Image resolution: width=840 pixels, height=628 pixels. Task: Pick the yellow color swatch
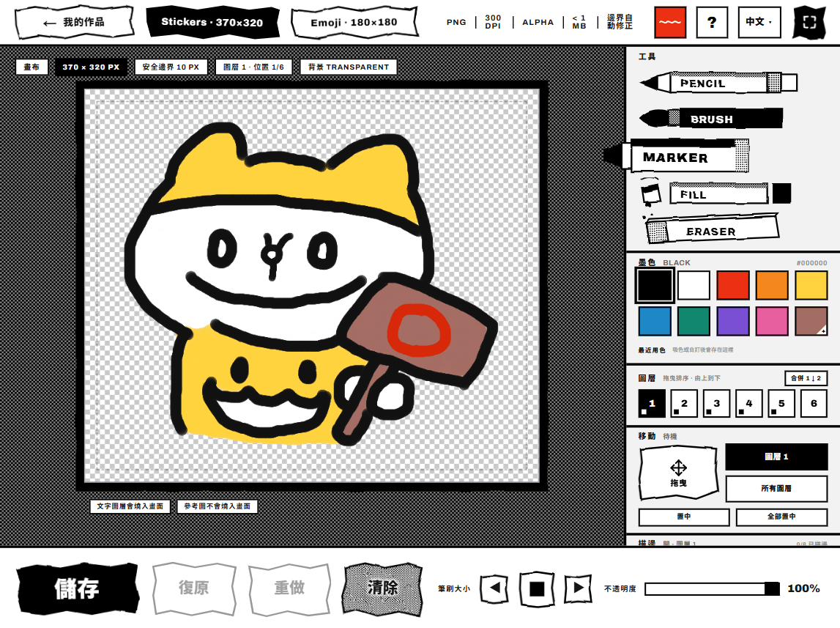coord(811,285)
